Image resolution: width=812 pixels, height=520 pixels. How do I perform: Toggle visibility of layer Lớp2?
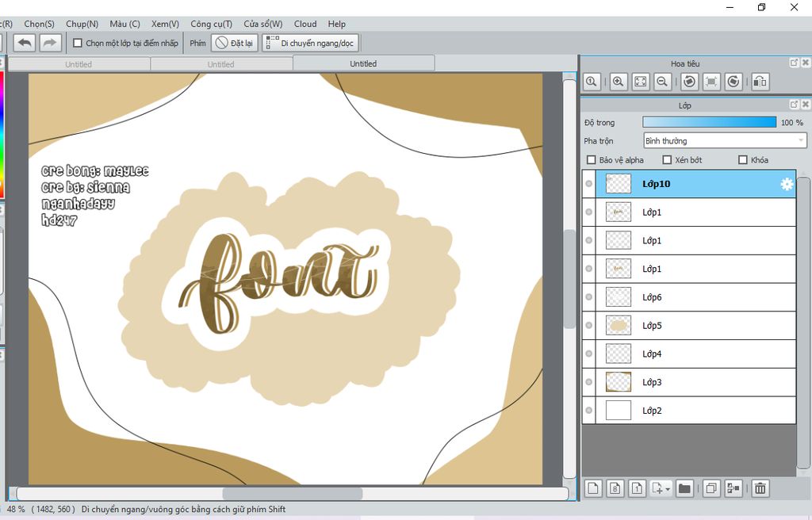click(x=589, y=410)
